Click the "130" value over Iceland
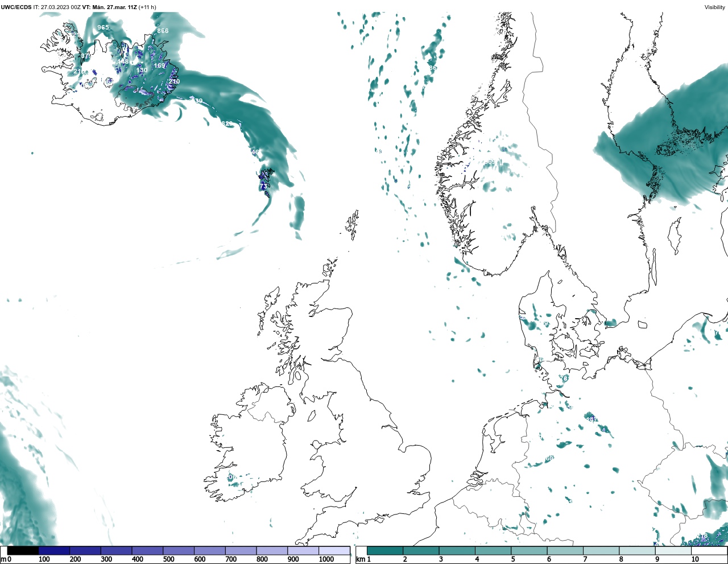Screen dimensions: 728x564 coord(142,70)
